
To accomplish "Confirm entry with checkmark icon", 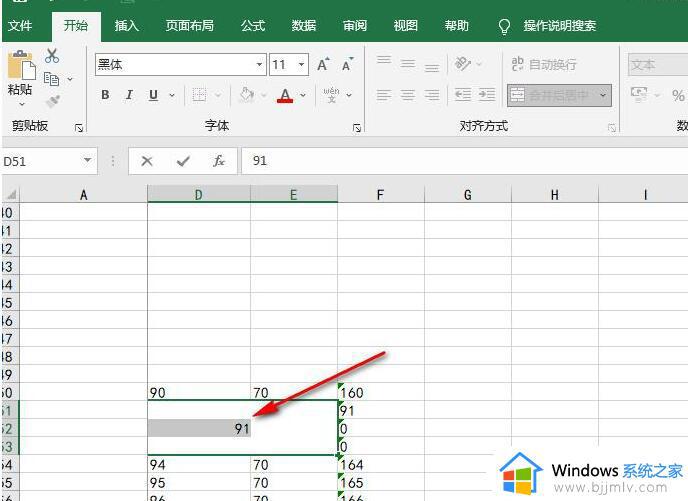I will [x=183, y=161].
